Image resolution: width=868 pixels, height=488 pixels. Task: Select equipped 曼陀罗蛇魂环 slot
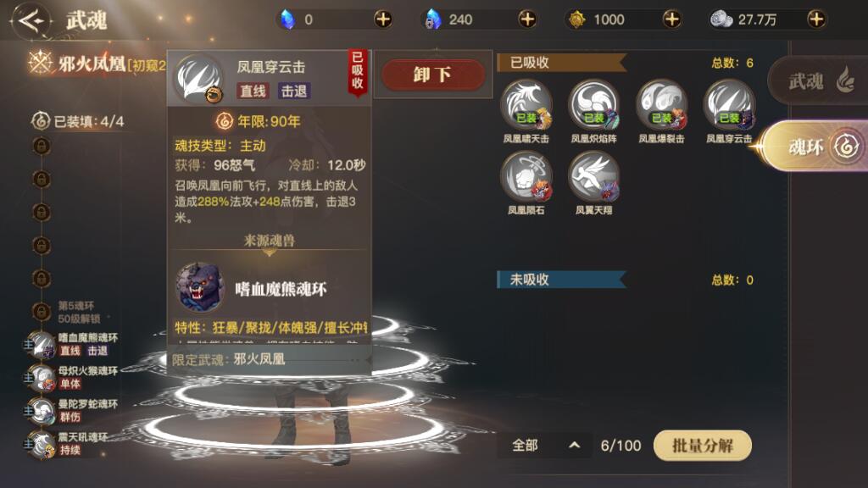point(72,411)
